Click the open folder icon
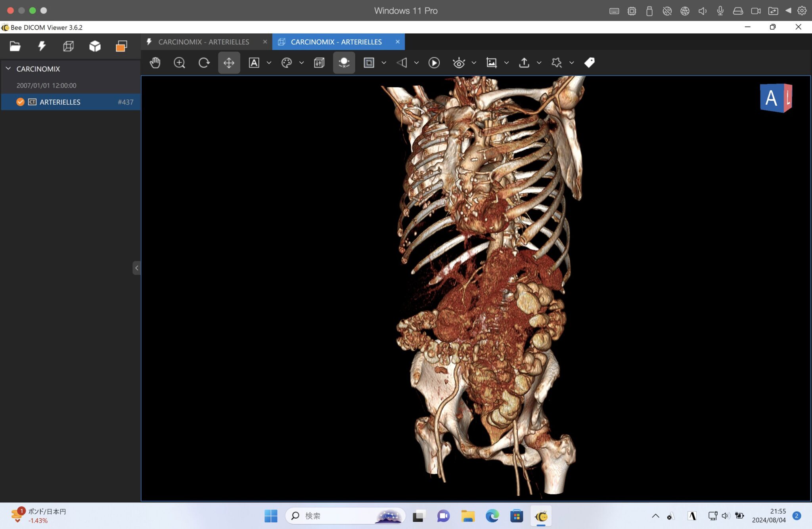This screenshot has height=529, width=812. coord(15,46)
